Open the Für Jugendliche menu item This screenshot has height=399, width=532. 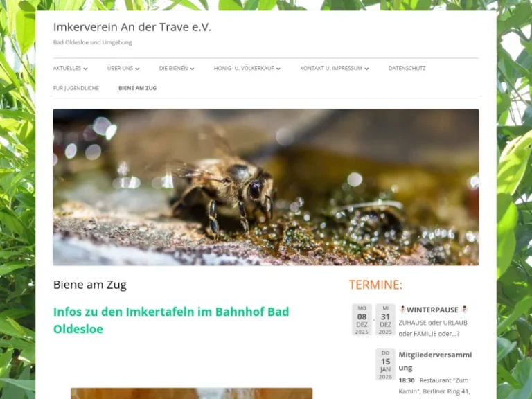click(76, 88)
